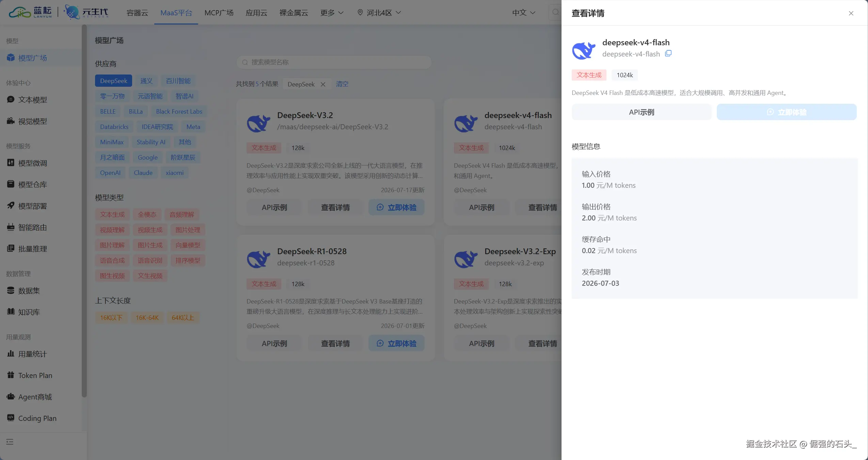Viewport: 868px width, 460px height.
Task: Click 查看详情 on the DeepSeek-V3.2 card
Action: pos(335,207)
